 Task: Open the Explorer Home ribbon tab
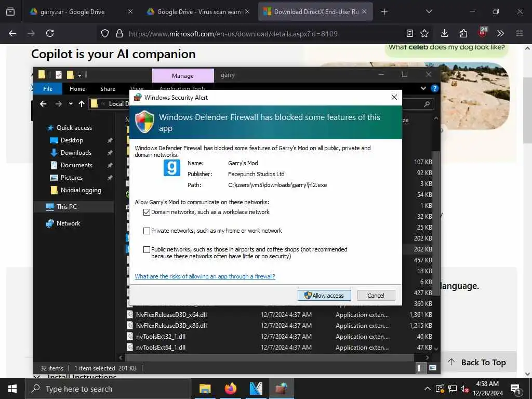(77, 88)
